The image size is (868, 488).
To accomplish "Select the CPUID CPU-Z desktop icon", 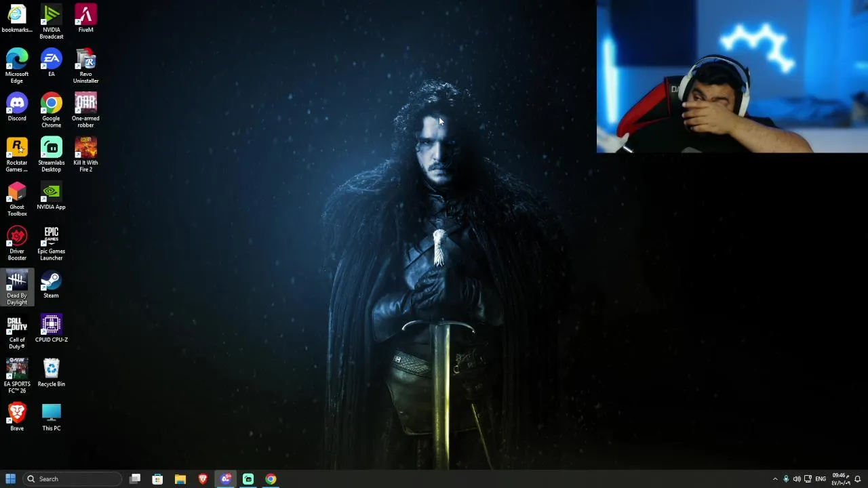I will 52,329.
